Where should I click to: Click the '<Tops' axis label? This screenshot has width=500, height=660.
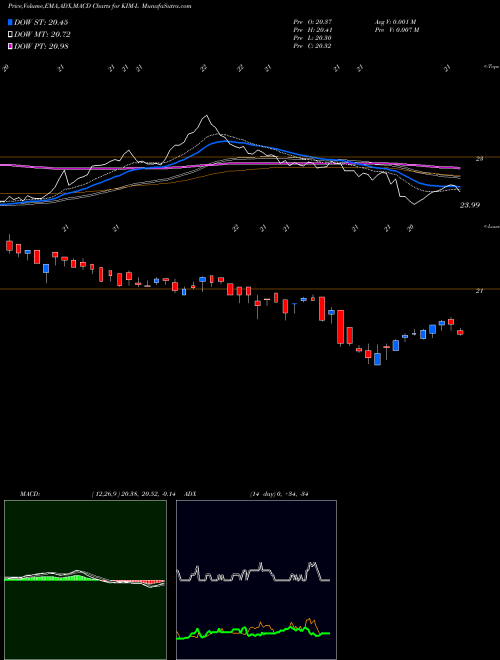click(x=492, y=67)
